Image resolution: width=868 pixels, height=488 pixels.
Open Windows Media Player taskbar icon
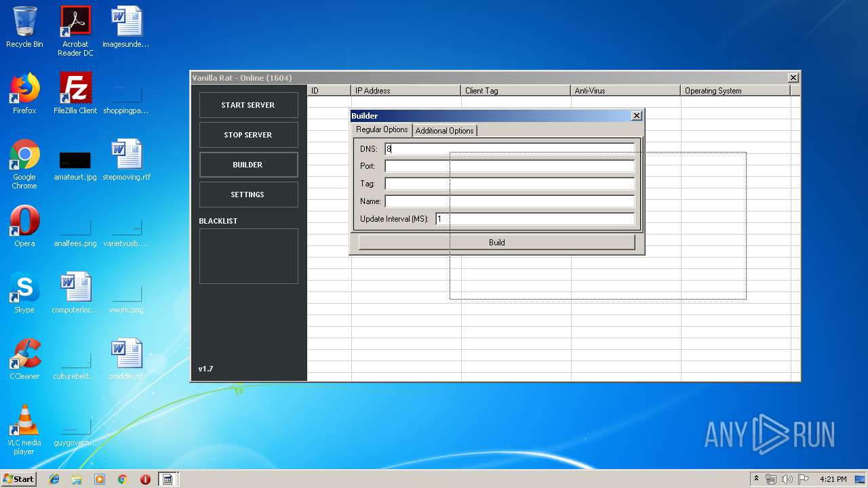pos(100,479)
